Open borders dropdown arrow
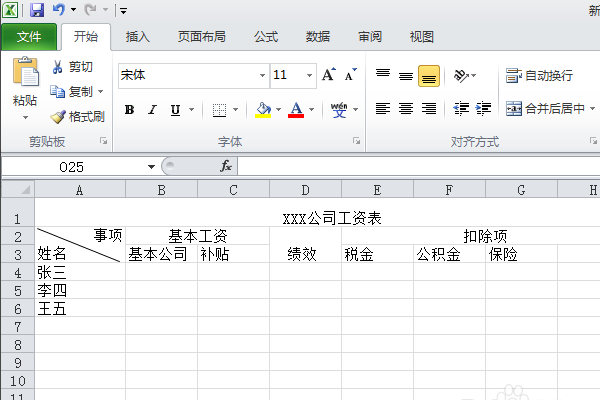The width and height of the screenshot is (600, 400). (x=236, y=110)
